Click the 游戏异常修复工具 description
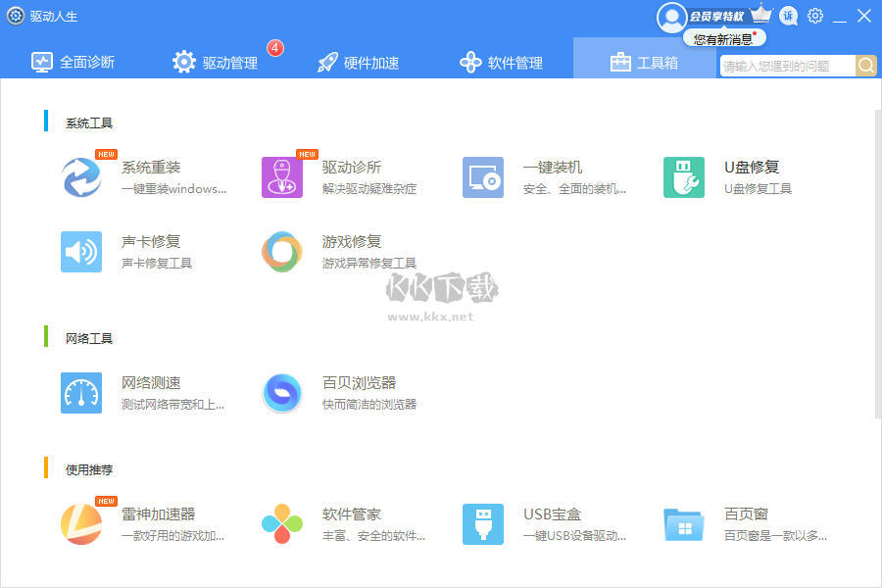882x588 pixels. coord(369,264)
